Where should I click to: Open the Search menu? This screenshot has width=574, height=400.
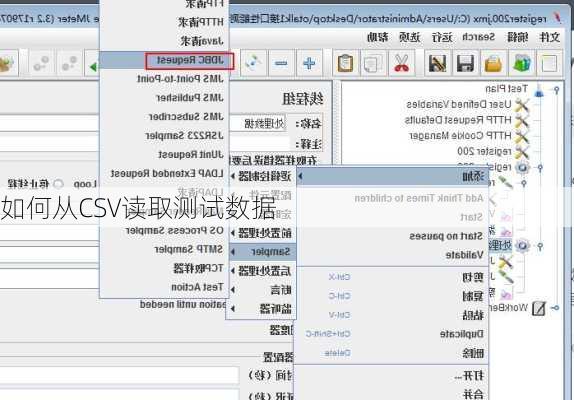[x=478, y=37]
